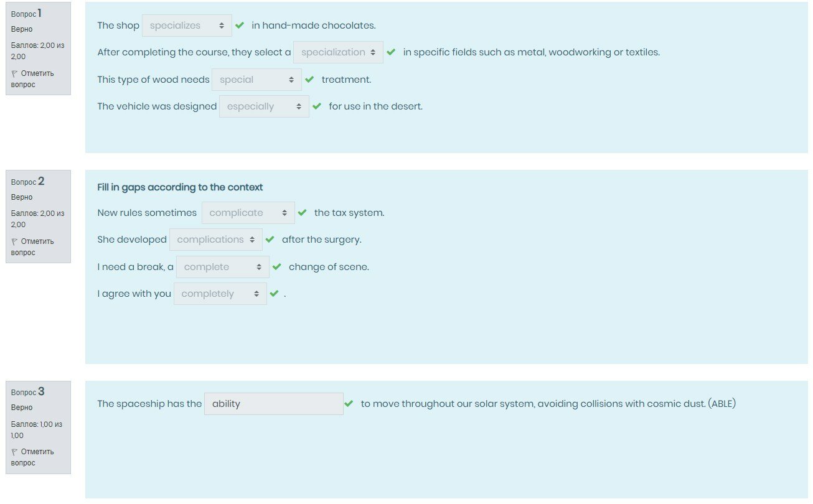Click green checkmark next to 'specializes' dropdown
The height and width of the screenshot is (504, 813).
pyautogui.click(x=240, y=26)
